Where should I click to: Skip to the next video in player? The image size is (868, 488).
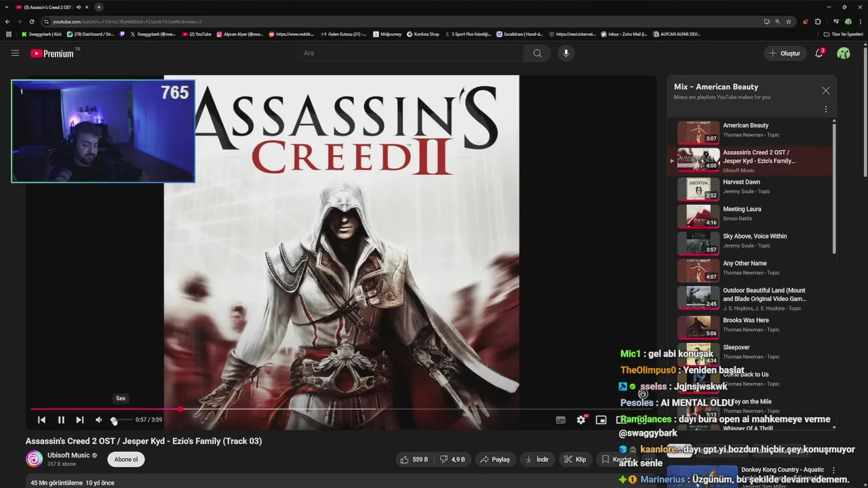click(80, 420)
